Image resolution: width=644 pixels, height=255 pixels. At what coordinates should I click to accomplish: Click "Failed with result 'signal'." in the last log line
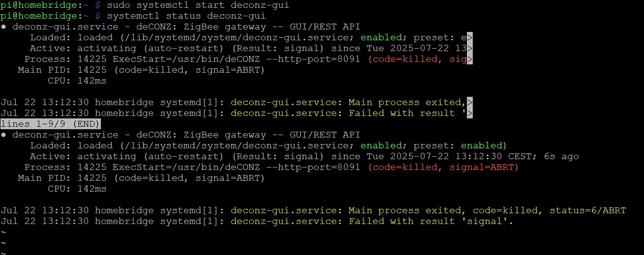(431, 222)
